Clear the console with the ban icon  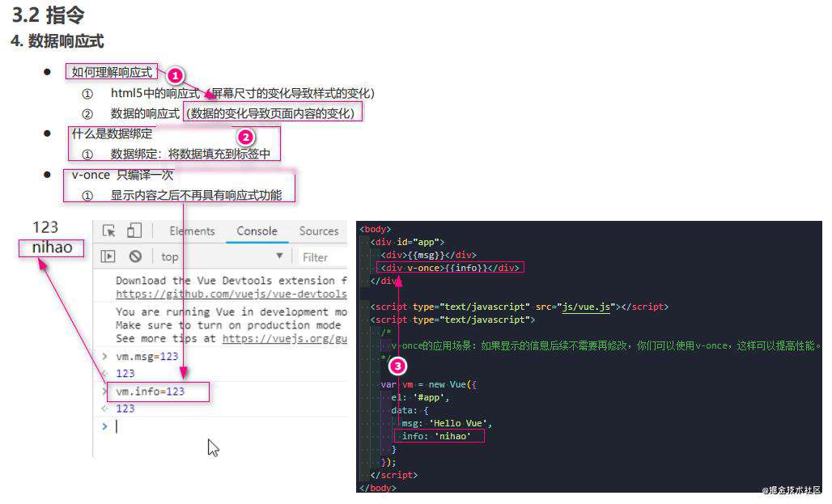click(135, 256)
